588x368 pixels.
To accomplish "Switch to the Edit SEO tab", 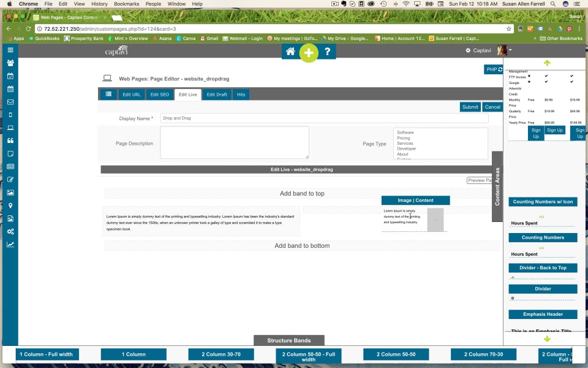I will 160,94.
